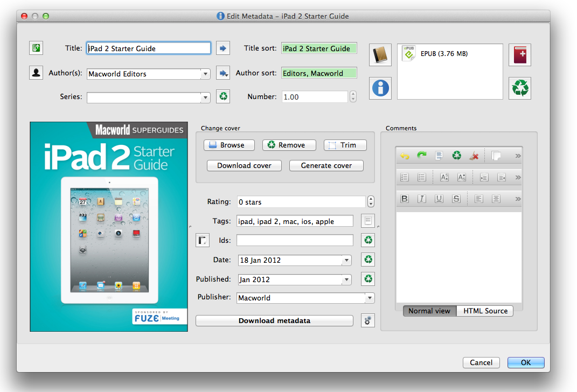Screen dimensions: 577x392
Task: Open the Published date dropdown arrow
Action: point(346,280)
